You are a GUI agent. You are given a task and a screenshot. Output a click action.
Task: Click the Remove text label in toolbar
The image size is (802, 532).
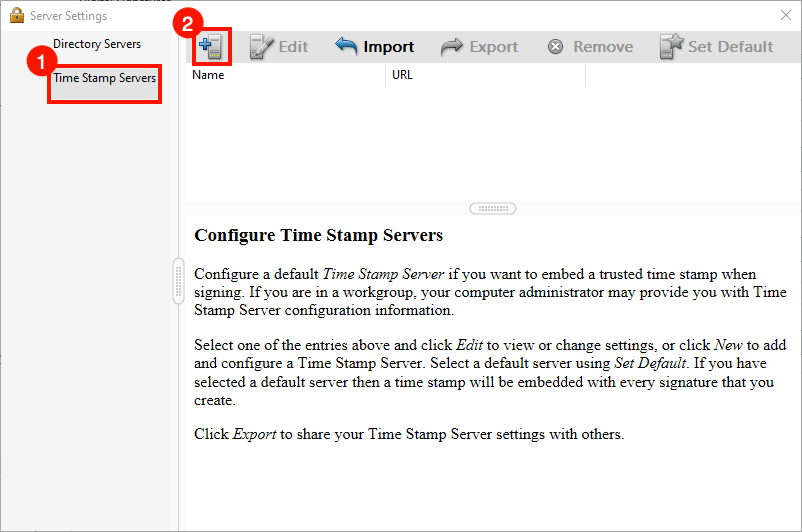point(603,47)
